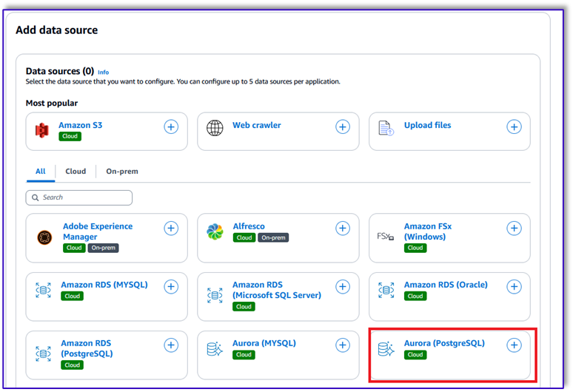Viewport: 573px width, 392px height.
Task: Click the Adobe Experience Manager logo icon
Action: point(44,237)
